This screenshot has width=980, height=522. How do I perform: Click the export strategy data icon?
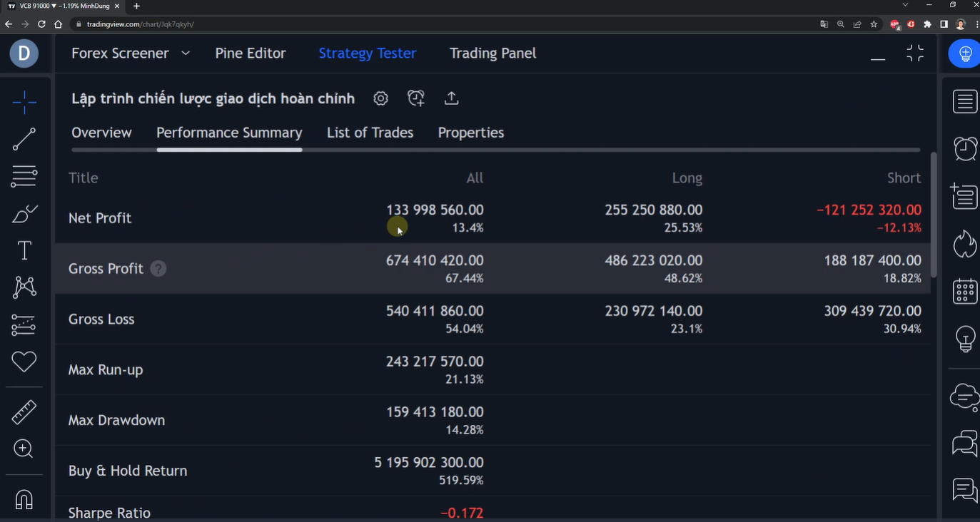tap(451, 98)
